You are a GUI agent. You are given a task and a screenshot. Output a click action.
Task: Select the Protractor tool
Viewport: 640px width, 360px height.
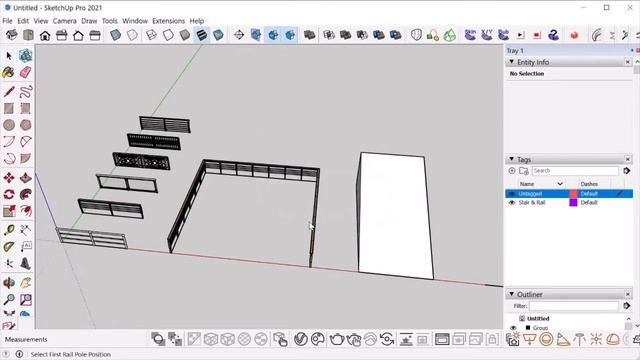point(9,247)
